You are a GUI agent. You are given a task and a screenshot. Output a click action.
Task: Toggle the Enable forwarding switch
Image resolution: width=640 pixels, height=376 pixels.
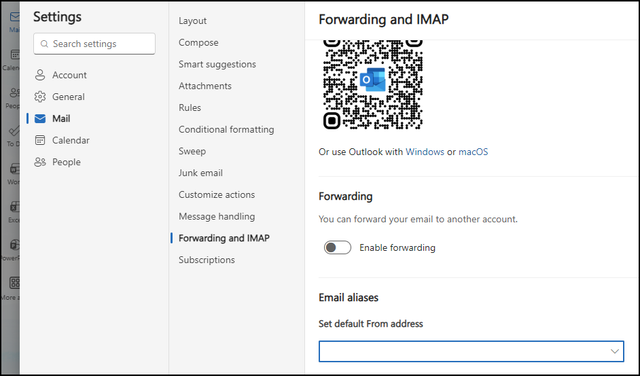coord(338,247)
